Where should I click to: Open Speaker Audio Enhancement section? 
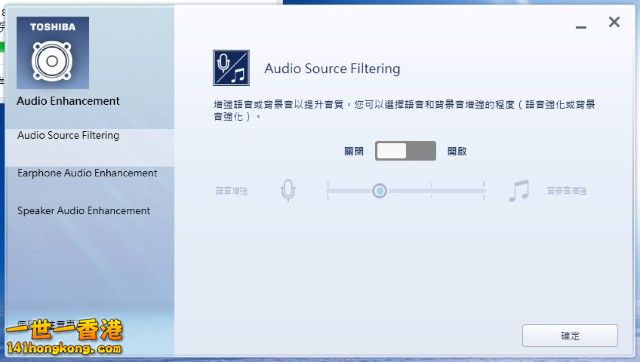[x=84, y=211]
